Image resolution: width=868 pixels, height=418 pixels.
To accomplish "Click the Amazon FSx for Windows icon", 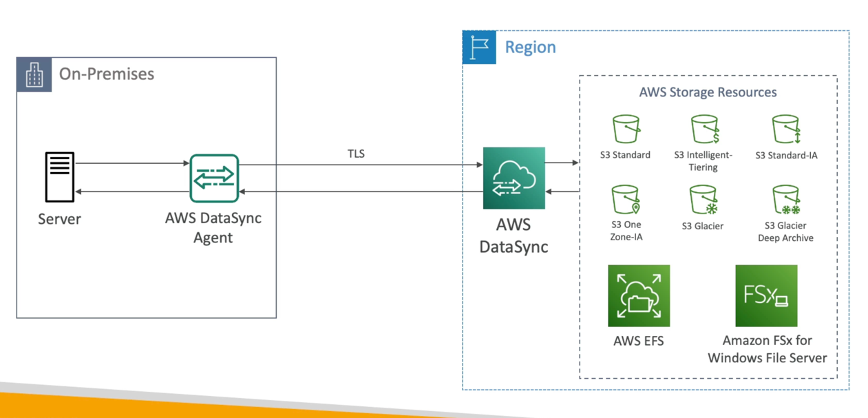I will pos(765,295).
